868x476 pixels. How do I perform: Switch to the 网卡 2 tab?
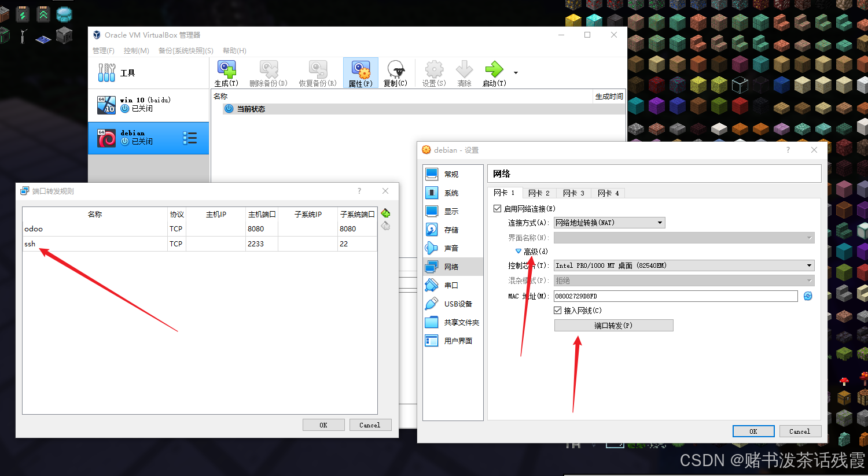(539, 193)
